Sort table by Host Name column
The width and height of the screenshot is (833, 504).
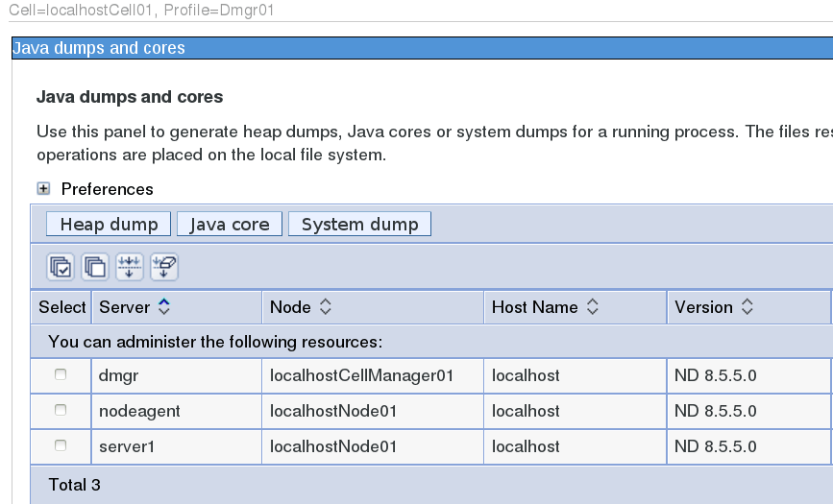593,307
